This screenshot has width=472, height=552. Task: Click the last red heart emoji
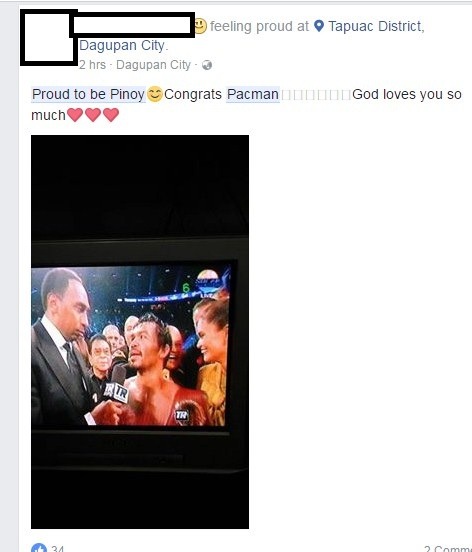(x=111, y=115)
